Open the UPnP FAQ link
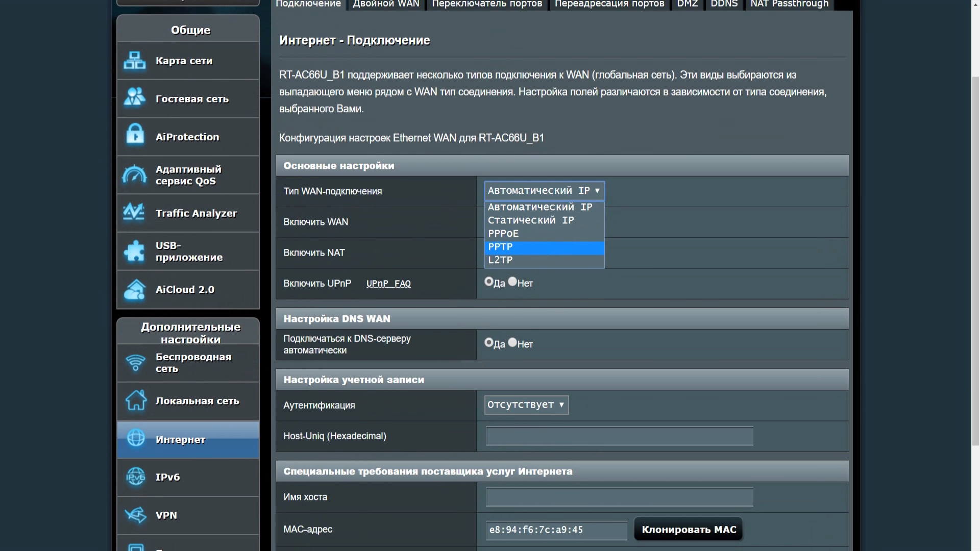The height and width of the screenshot is (551, 980). point(388,284)
